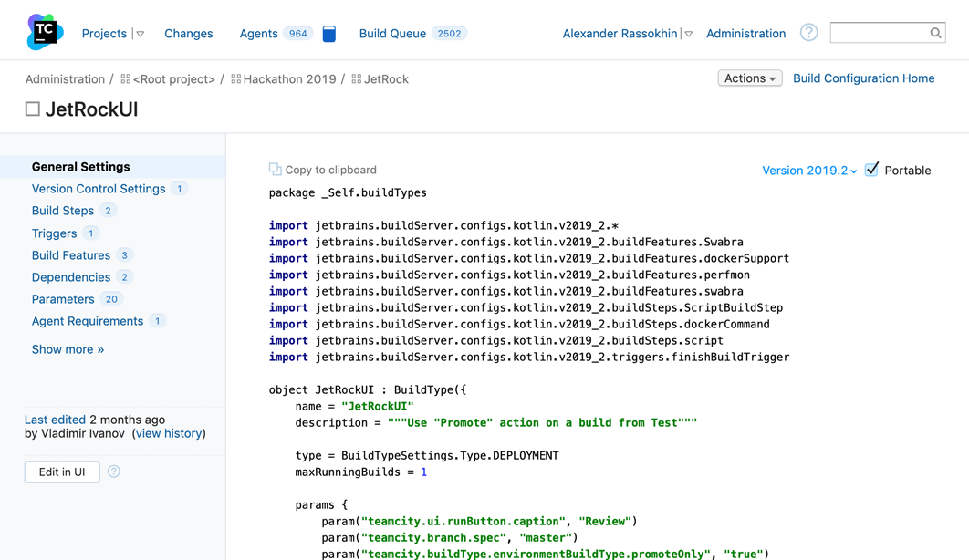Image resolution: width=969 pixels, height=560 pixels.
Task: Go to the Changes page
Action: click(x=188, y=34)
